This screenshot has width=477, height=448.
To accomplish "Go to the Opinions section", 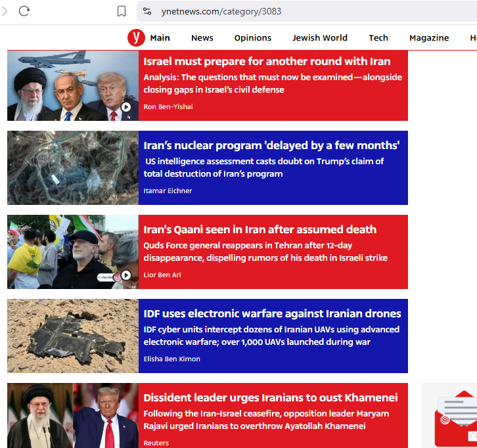I will point(253,38).
